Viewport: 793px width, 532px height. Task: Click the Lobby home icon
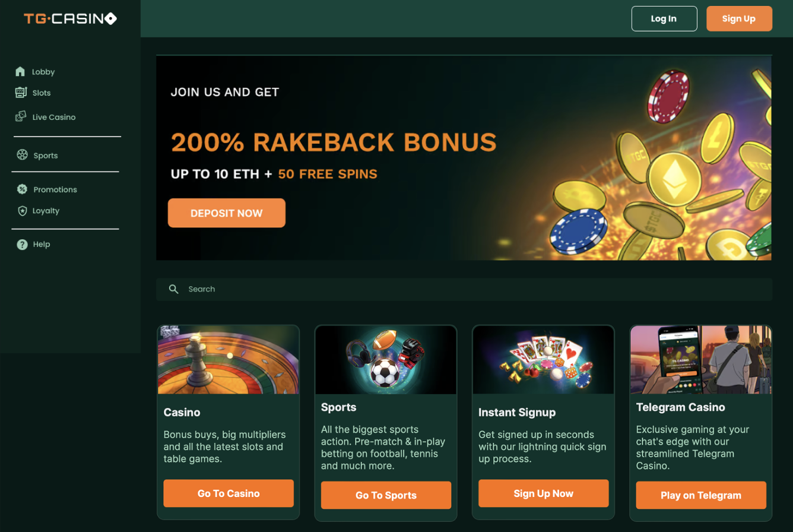[21, 72]
